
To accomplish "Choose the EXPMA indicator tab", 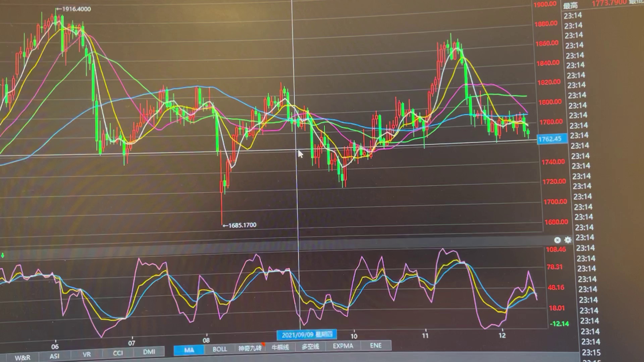I will point(343,346).
